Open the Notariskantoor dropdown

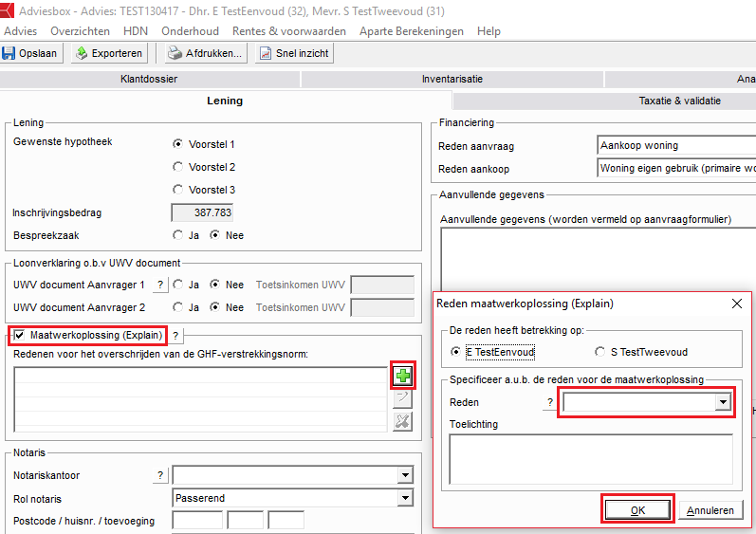point(405,475)
